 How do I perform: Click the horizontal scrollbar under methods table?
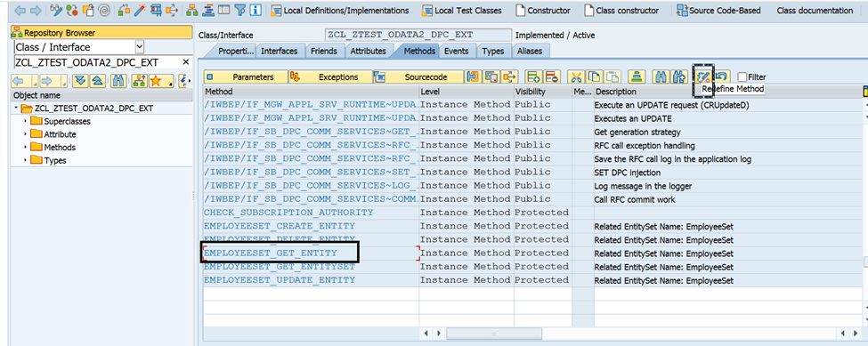point(494,334)
